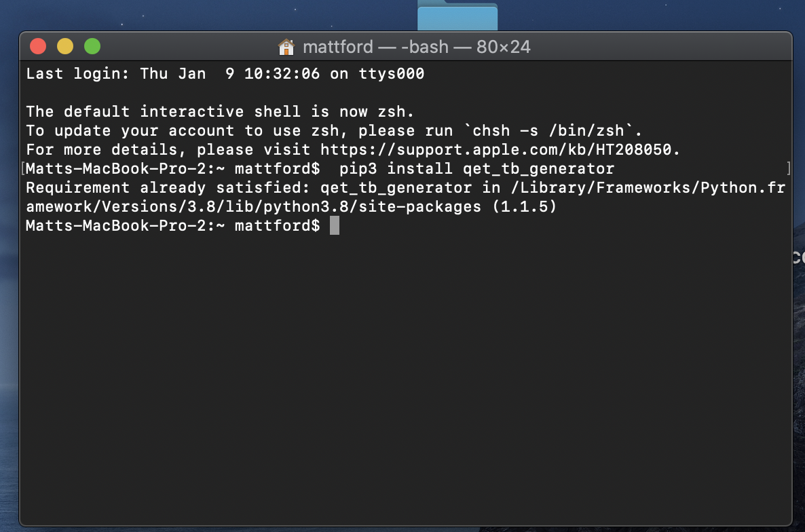Image resolution: width=805 pixels, height=532 pixels.
Task: Close the Terminal window with red button
Action: (x=38, y=46)
